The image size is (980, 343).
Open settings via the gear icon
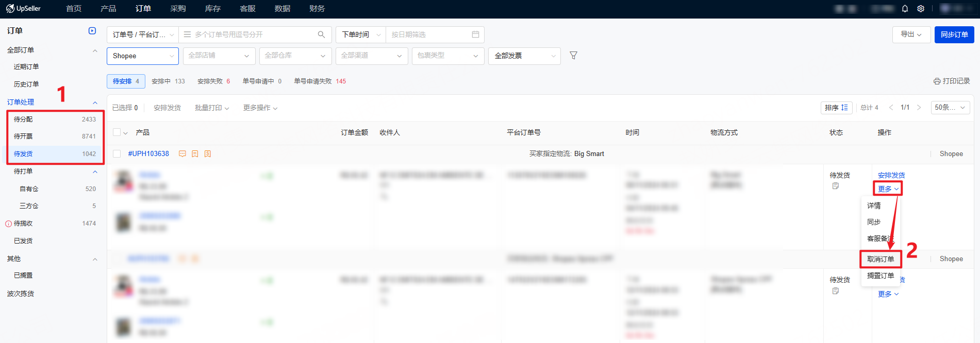(x=921, y=9)
